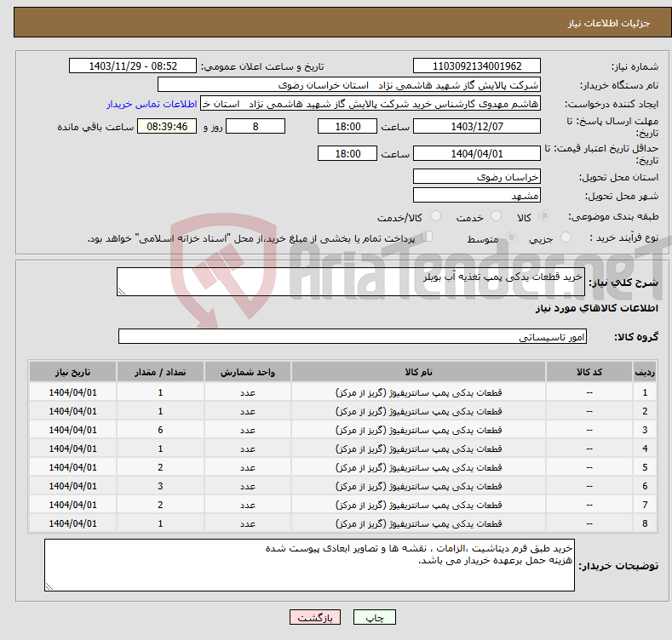Click the remaining days field showing 8
This screenshot has height=640, width=672.
click(256, 126)
